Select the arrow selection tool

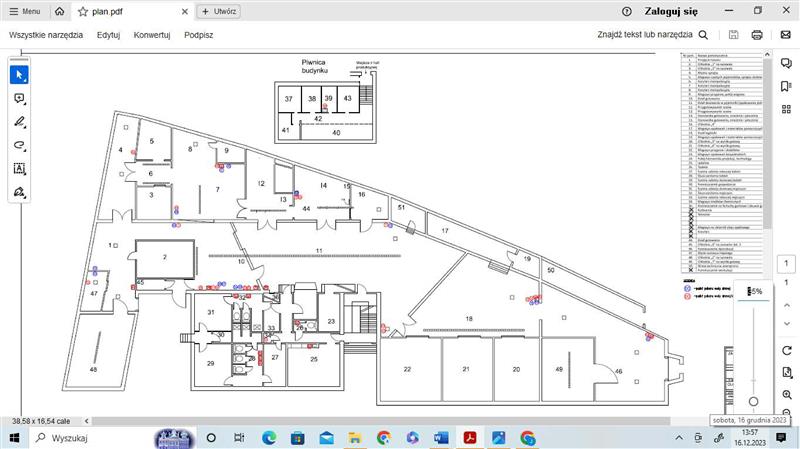tap(20, 75)
